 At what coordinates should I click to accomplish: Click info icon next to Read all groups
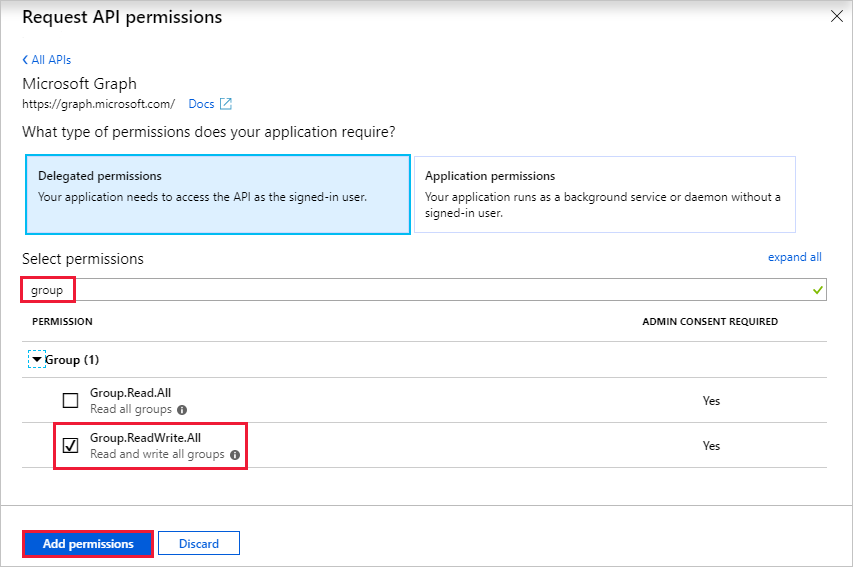click(x=182, y=410)
